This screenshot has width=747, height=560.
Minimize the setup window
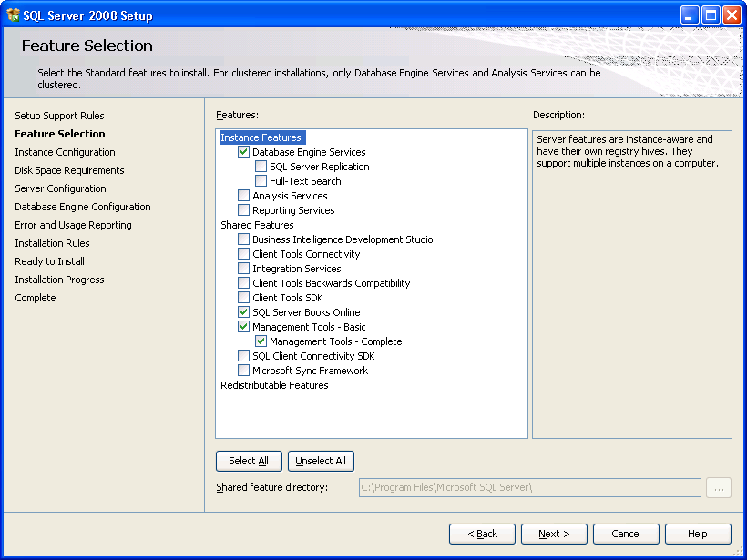[690, 15]
